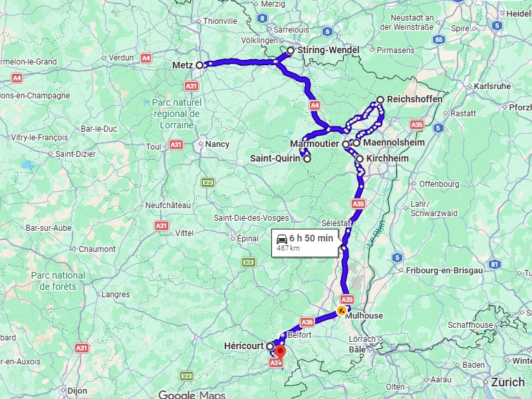The width and height of the screenshot is (532, 399).
Task: Click the Marmoutier waypoint circle
Action: point(346,144)
